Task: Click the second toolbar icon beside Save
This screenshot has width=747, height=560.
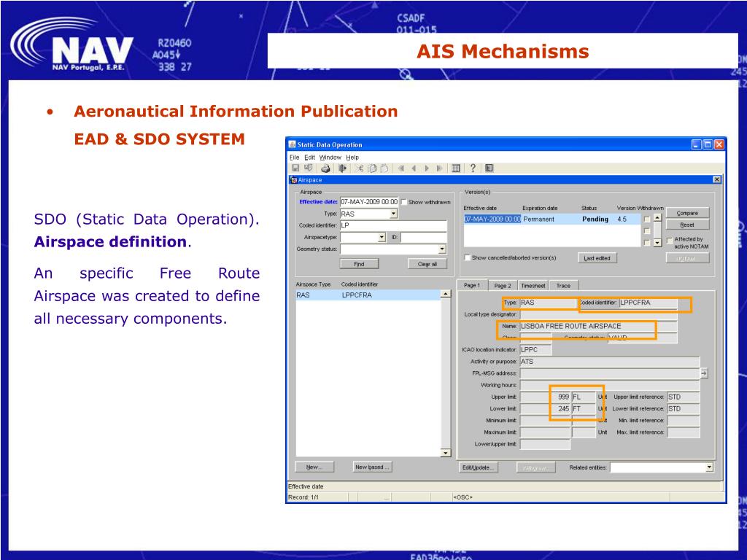Action: (x=309, y=168)
